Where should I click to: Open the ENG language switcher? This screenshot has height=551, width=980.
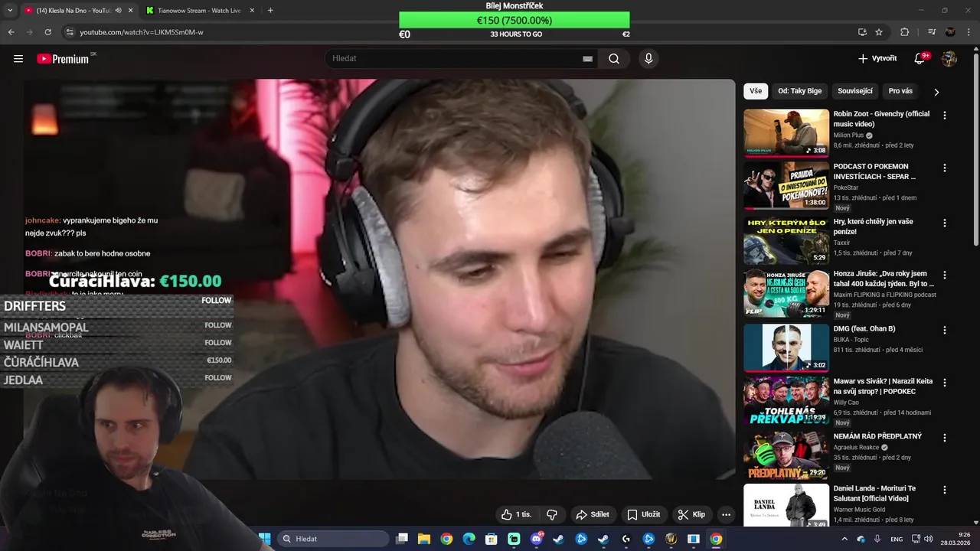coord(897,539)
